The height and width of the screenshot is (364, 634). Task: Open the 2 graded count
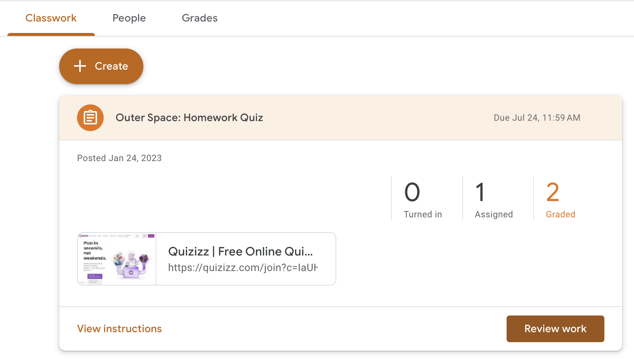[x=553, y=192]
